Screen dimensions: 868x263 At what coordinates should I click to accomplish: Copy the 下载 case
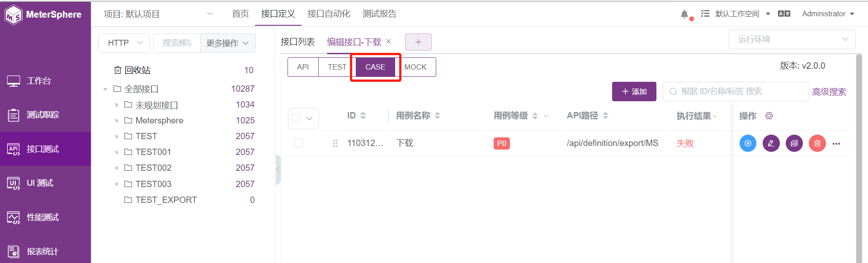pos(794,143)
